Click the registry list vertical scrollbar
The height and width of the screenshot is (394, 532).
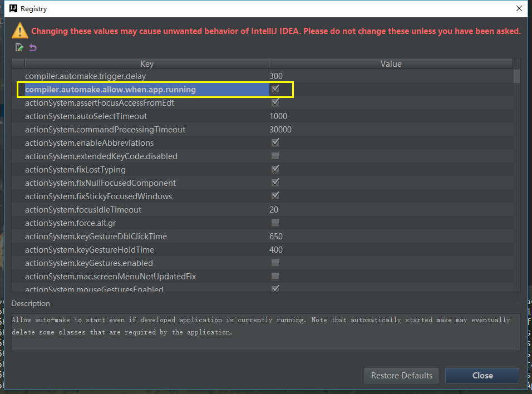pyautogui.click(x=516, y=76)
